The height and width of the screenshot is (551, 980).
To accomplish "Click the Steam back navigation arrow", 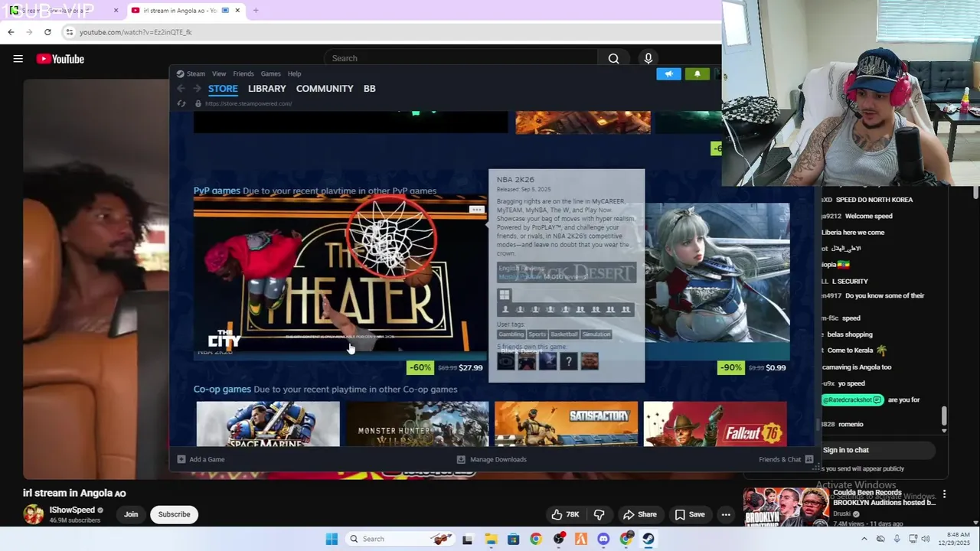I will pyautogui.click(x=181, y=89).
